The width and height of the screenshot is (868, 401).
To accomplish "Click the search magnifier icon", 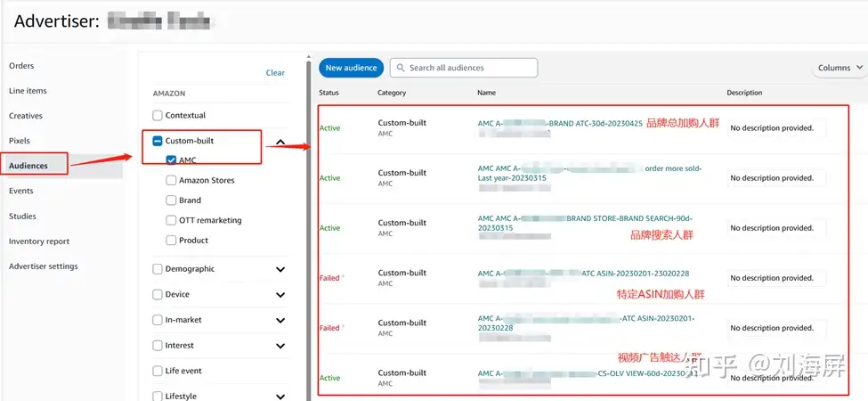I will [401, 68].
